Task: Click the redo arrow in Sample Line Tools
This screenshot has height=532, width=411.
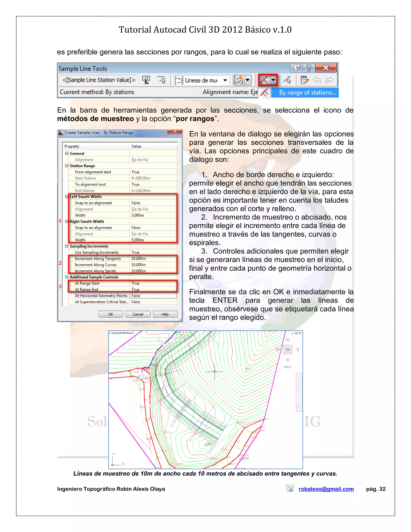Action: pyautogui.click(x=329, y=80)
